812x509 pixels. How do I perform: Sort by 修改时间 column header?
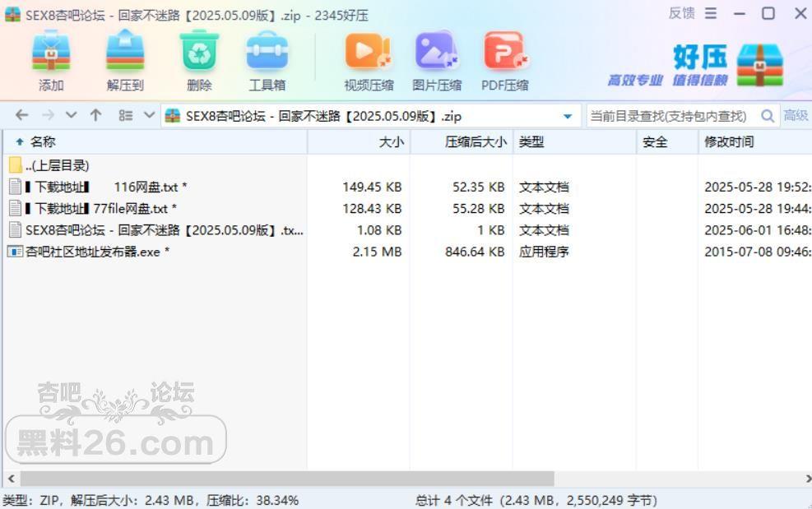click(x=755, y=142)
